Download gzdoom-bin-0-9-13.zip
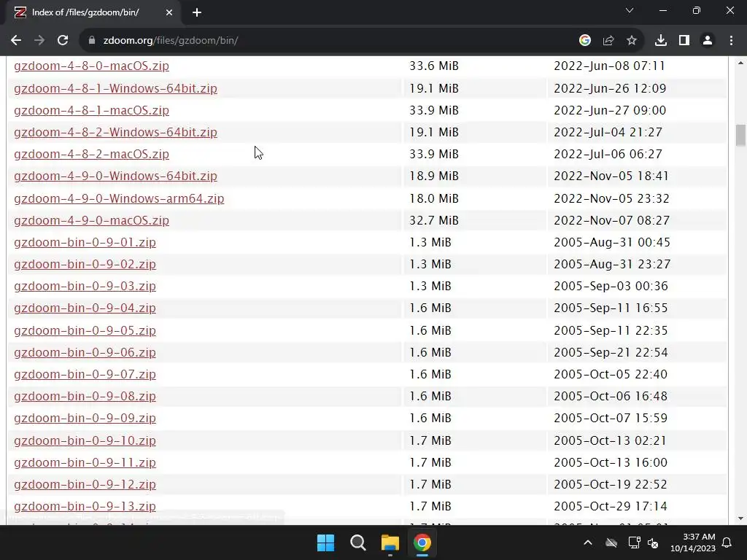This screenshot has height=560, width=747. (x=85, y=506)
